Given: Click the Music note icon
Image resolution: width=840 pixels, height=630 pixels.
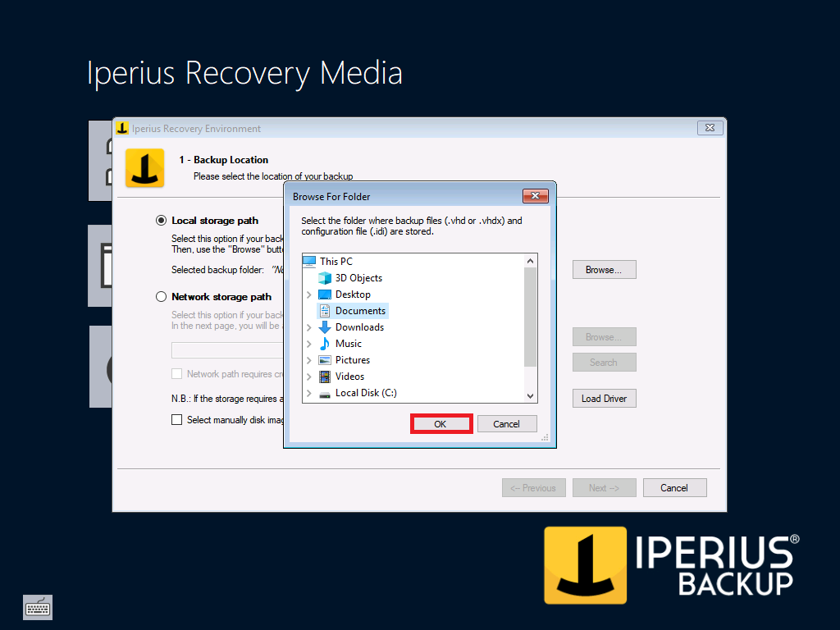Looking at the screenshot, I should (x=325, y=344).
